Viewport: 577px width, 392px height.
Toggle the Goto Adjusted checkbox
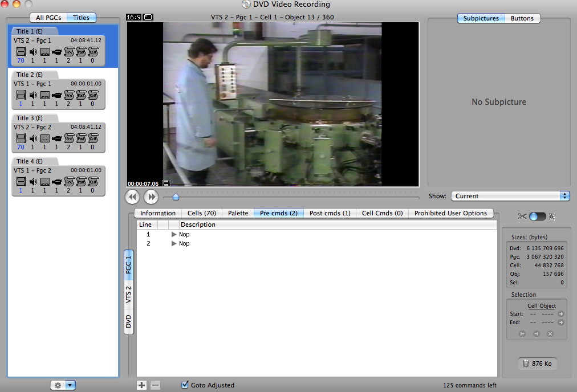tap(185, 385)
